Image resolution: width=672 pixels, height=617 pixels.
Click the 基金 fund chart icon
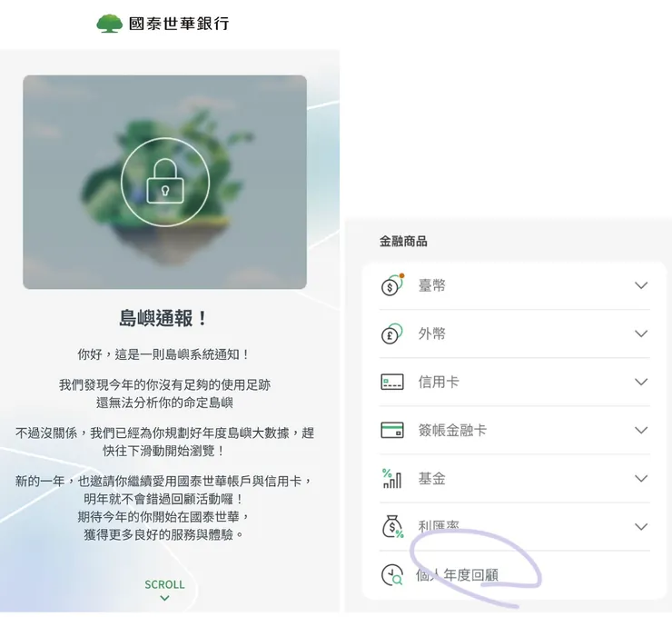[391, 479]
